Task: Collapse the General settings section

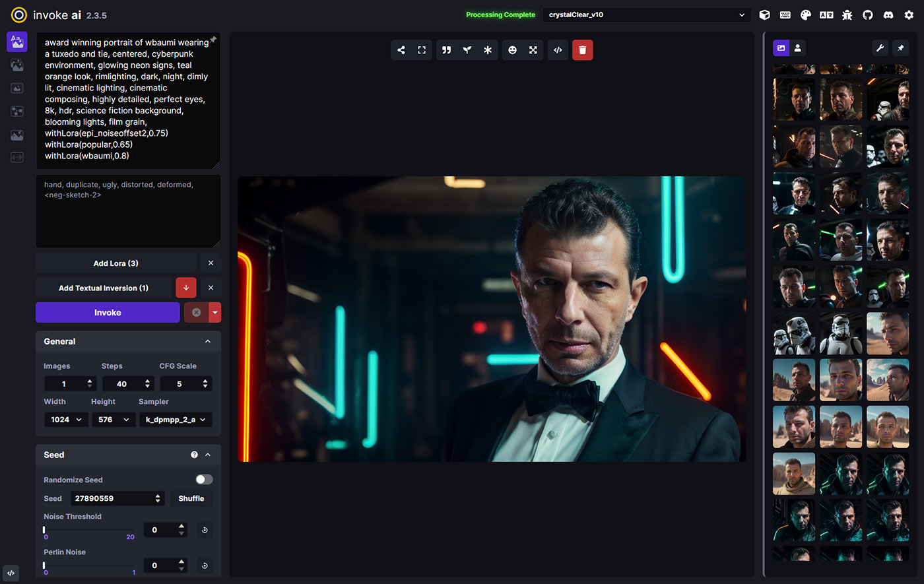Action: click(208, 341)
